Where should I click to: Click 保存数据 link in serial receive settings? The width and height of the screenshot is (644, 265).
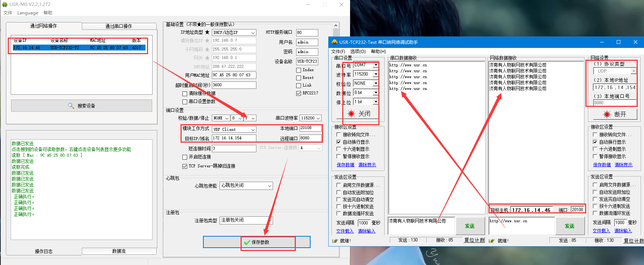coord(345,165)
